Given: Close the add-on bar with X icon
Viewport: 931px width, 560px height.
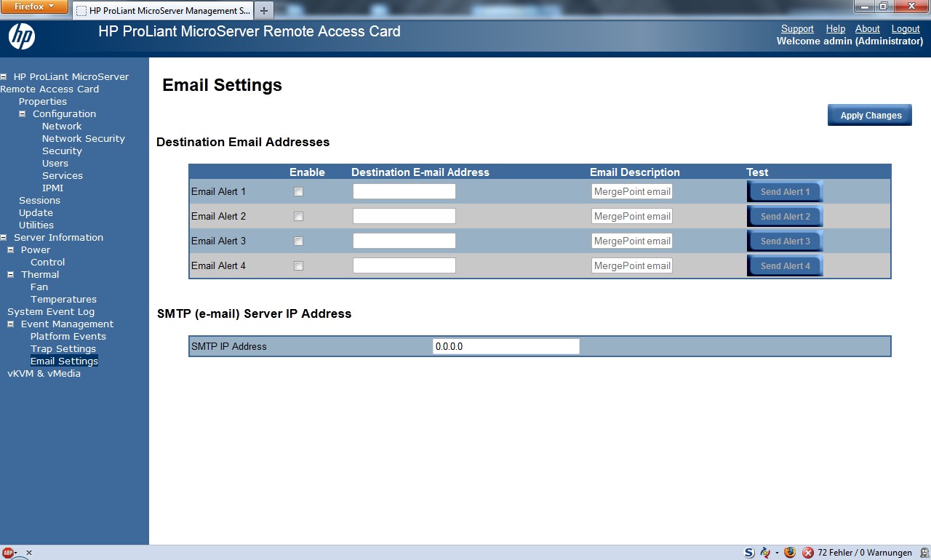Looking at the screenshot, I should (x=29, y=553).
